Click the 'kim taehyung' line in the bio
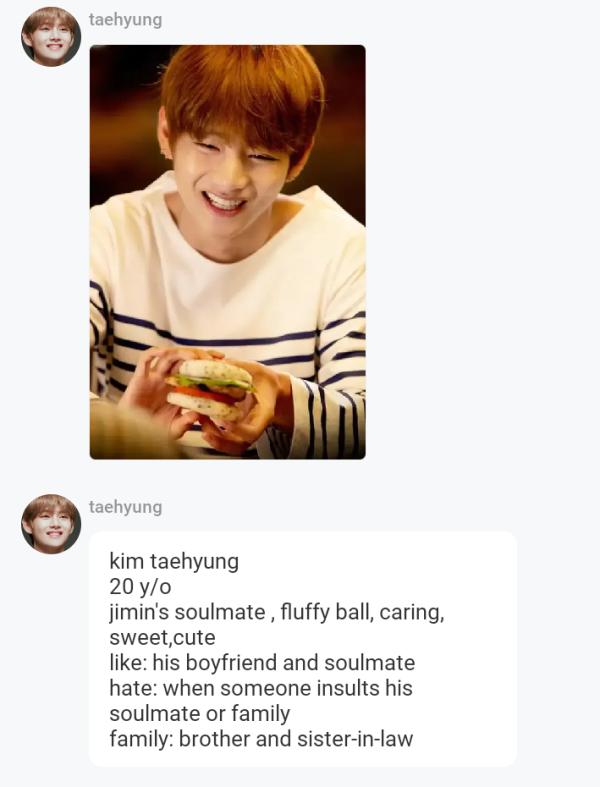 [x=174, y=561]
